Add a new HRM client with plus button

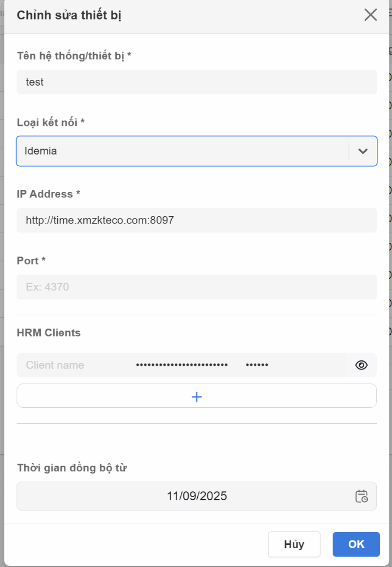[x=196, y=396]
